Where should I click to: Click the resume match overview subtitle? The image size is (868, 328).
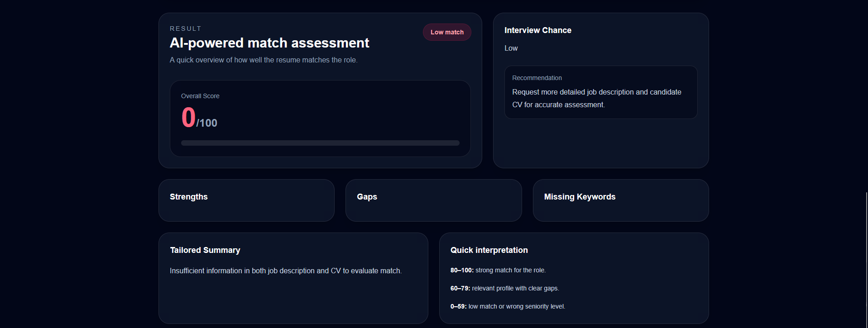tap(264, 60)
